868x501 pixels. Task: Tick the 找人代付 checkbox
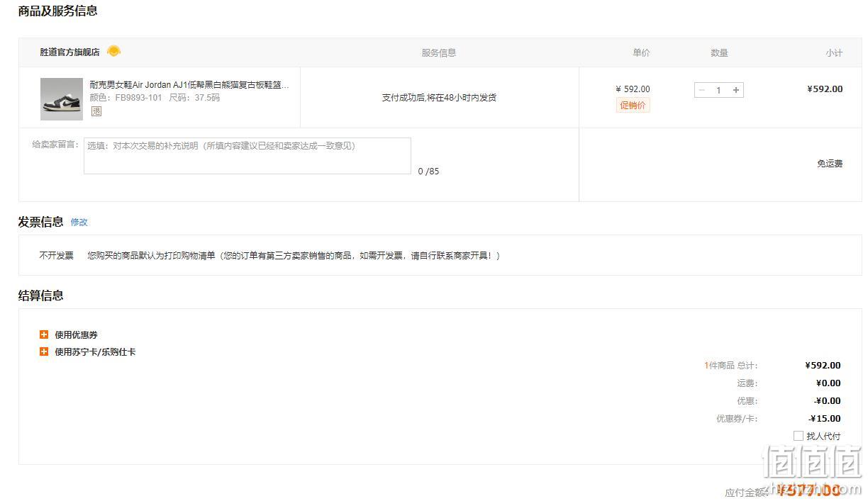coord(799,436)
